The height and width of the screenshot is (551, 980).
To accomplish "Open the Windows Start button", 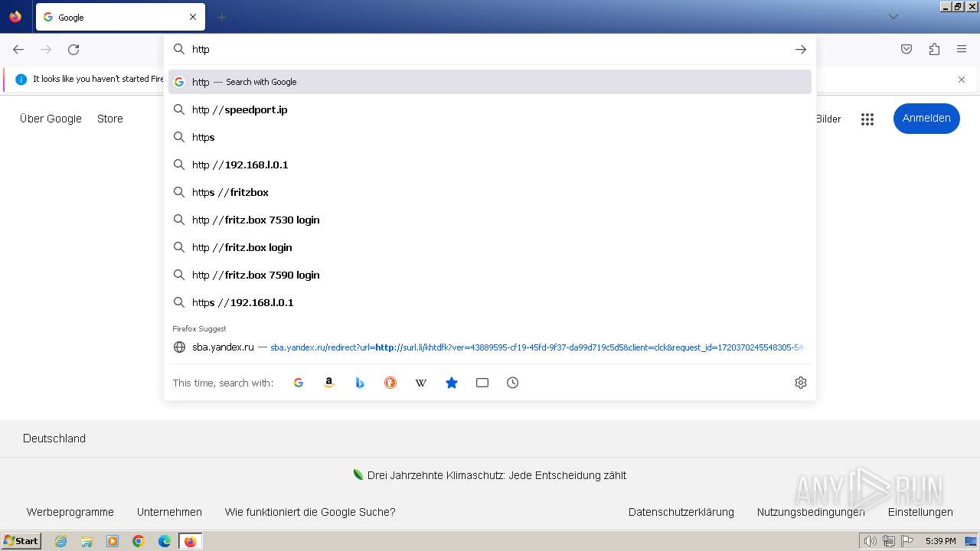I will point(21,541).
